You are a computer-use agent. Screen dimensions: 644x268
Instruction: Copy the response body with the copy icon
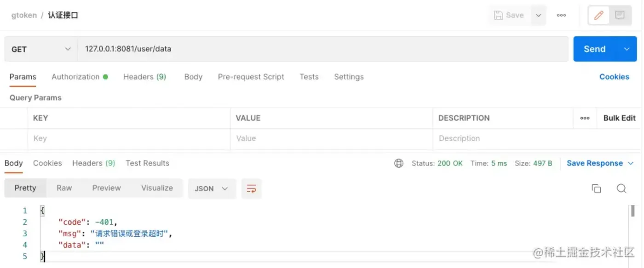596,188
